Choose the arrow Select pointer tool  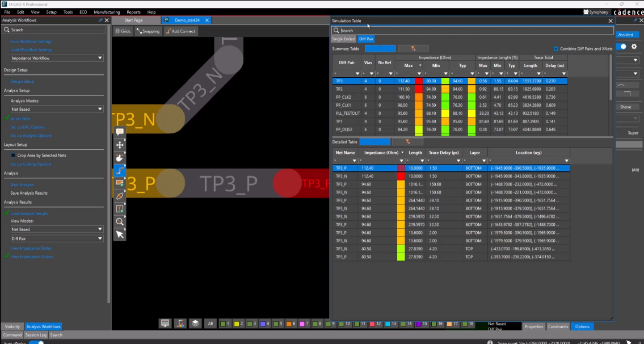[x=120, y=234]
